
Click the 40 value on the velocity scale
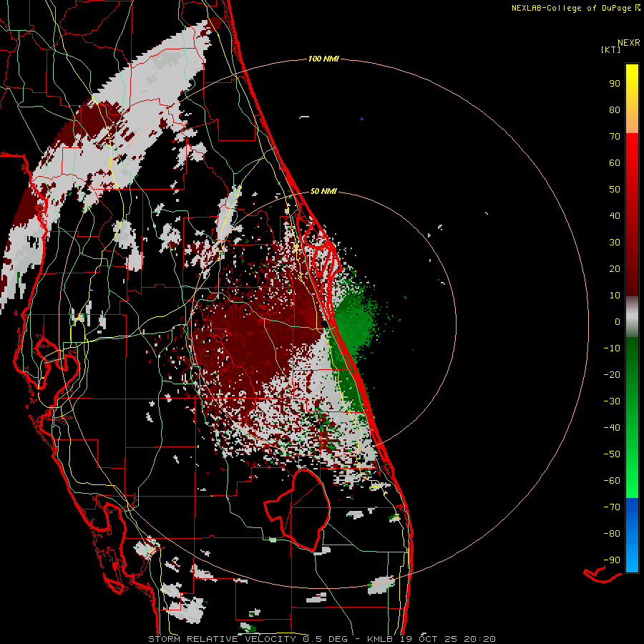[x=615, y=215]
